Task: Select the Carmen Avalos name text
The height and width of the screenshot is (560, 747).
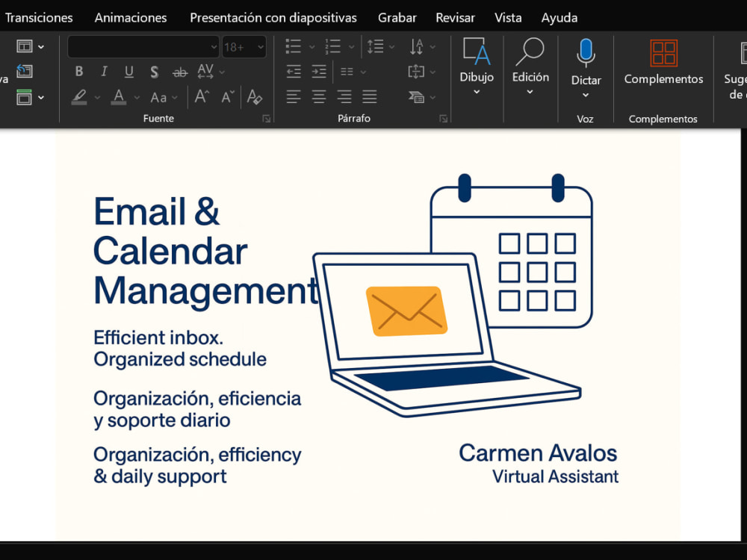Action: [538, 453]
